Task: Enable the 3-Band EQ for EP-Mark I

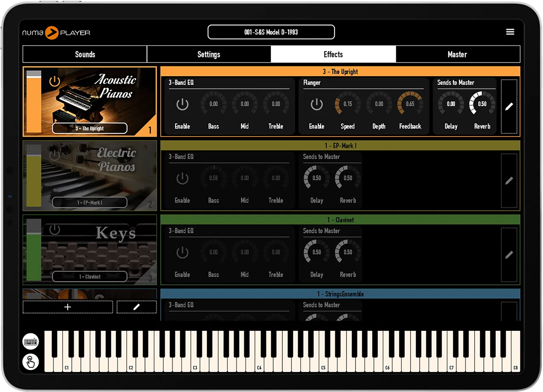Action: click(182, 178)
